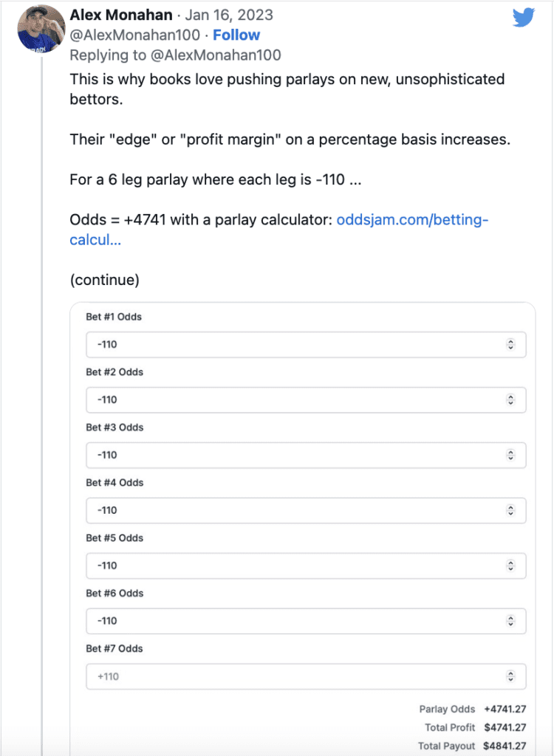
Task: Adjust the Bet #2 Odds stepper arrows
Action: [x=510, y=399]
